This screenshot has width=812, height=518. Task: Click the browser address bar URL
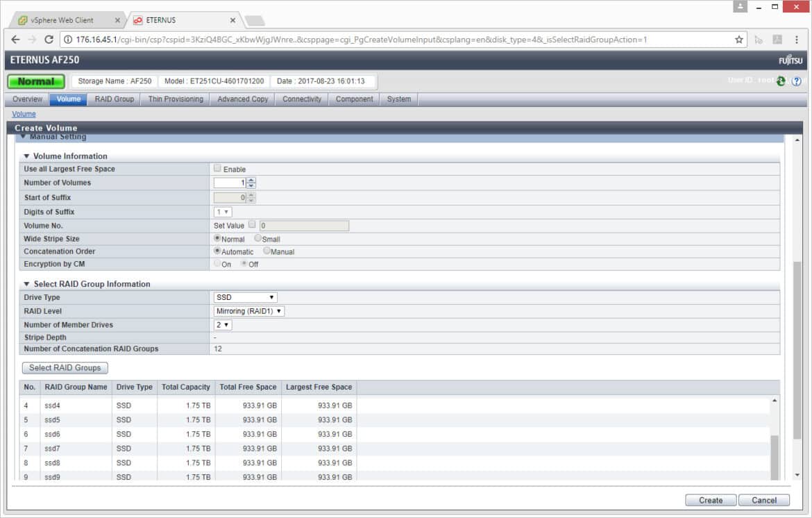pos(361,40)
